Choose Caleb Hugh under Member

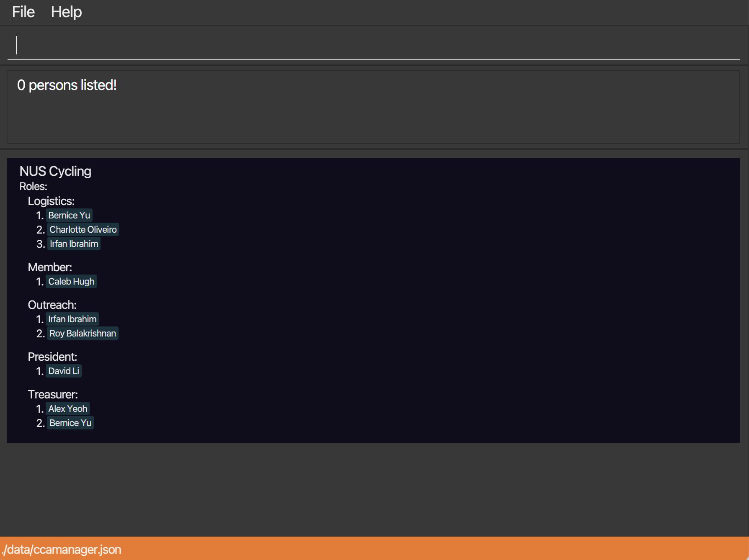tap(71, 281)
